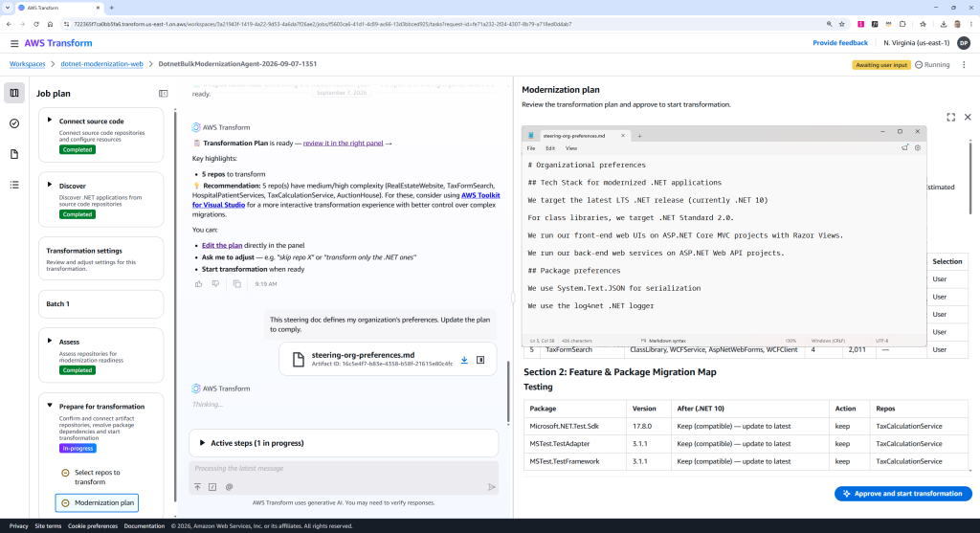This screenshot has height=533, width=980.
Task: Close the Modernization plan panel
Action: tap(968, 117)
